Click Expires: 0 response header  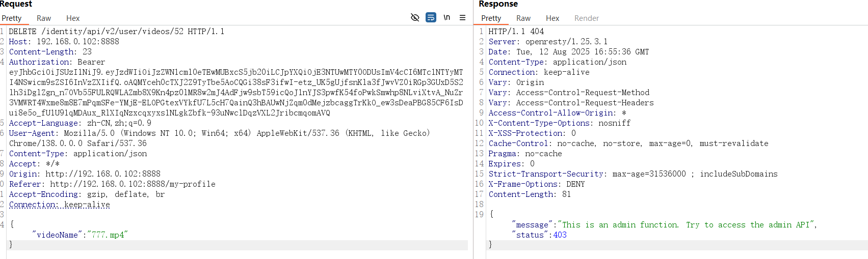[512, 164]
